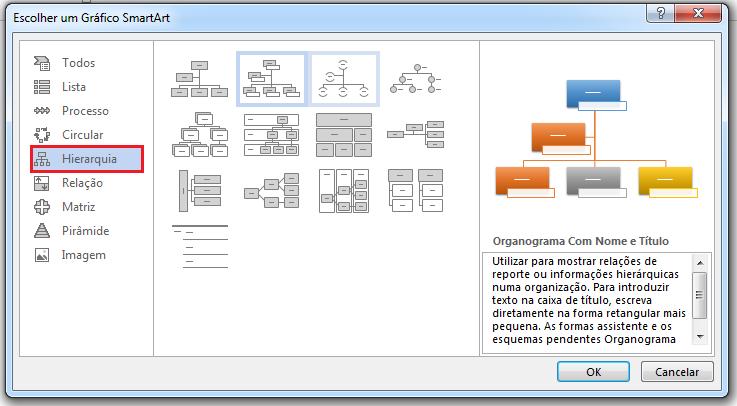Select the Todos category
Screen dimensions: 737x406
click(x=78, y=63)
